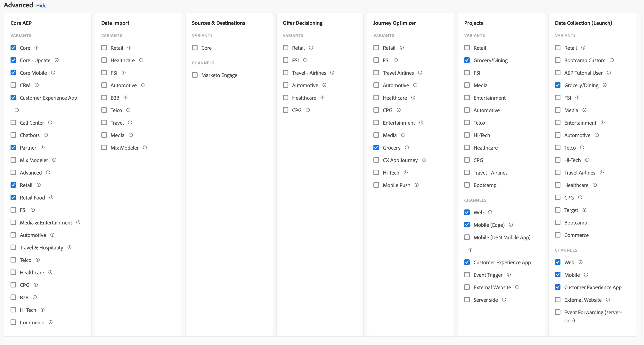This screenshot has height=345, width=644.
Task: Click the Commerce label in Core AEP
Action: pyautogui.click(x=32, y=323)
